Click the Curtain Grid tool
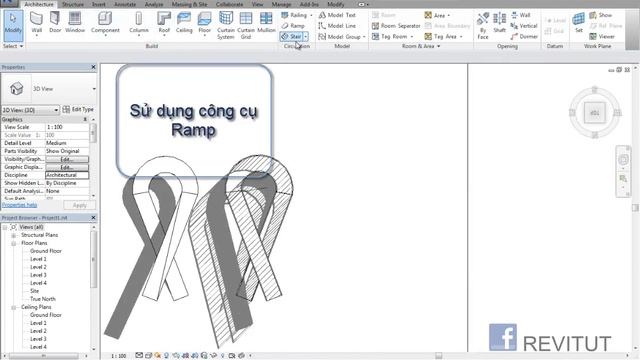The image size is (640, 360). point(246,25)
